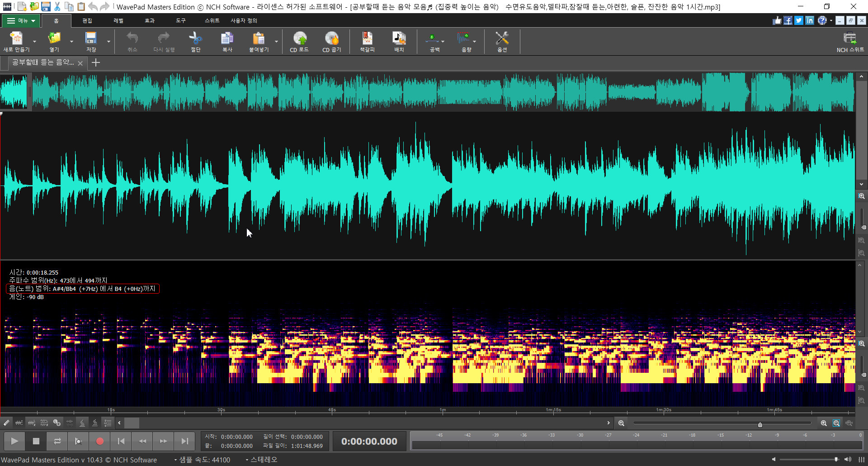Jump to start of the file

[x=121, y=441]
